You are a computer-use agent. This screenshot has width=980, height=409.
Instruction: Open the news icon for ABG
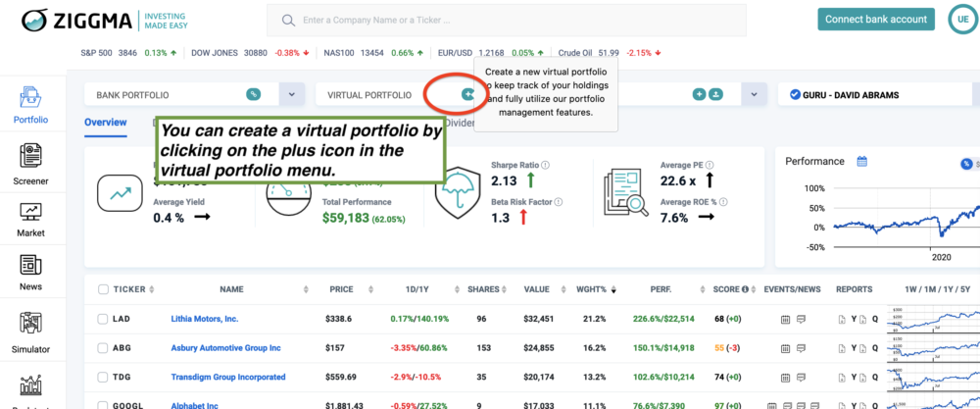(x=802, y=348)
